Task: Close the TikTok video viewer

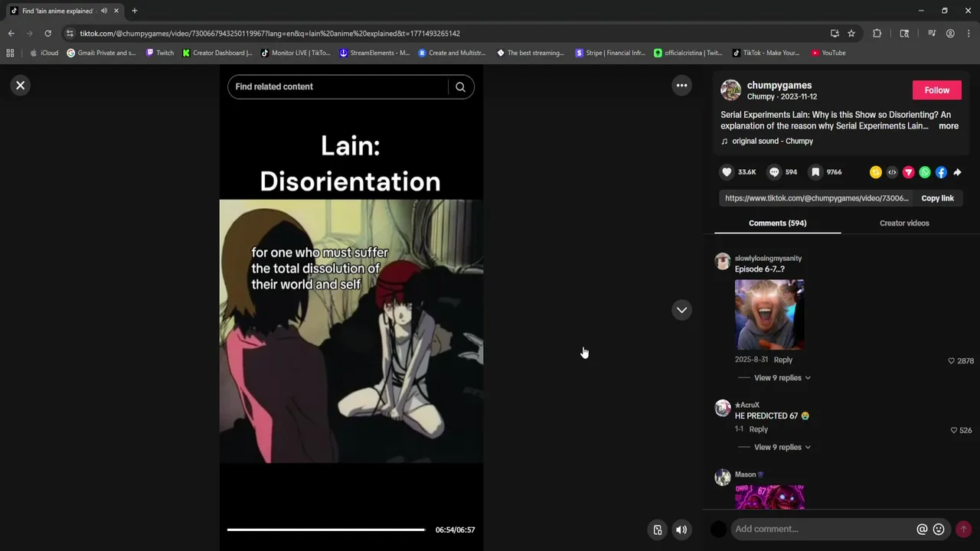Action: (21, 86)
